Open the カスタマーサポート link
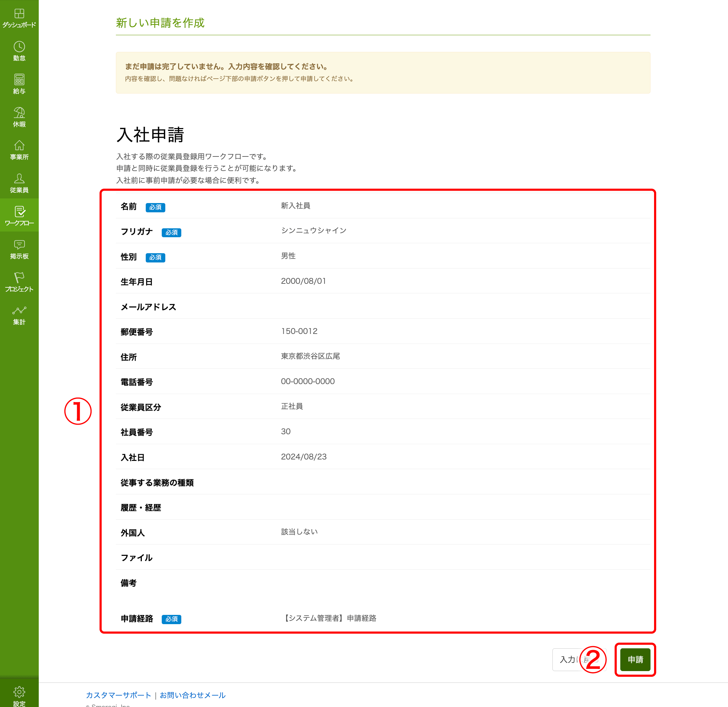 pyautogui.click(x=118, y=695)
